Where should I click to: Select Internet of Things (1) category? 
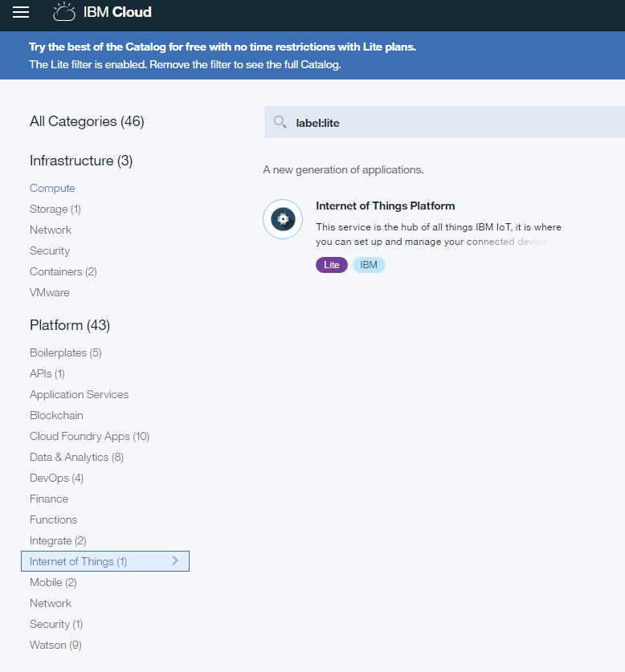point(105,561)
